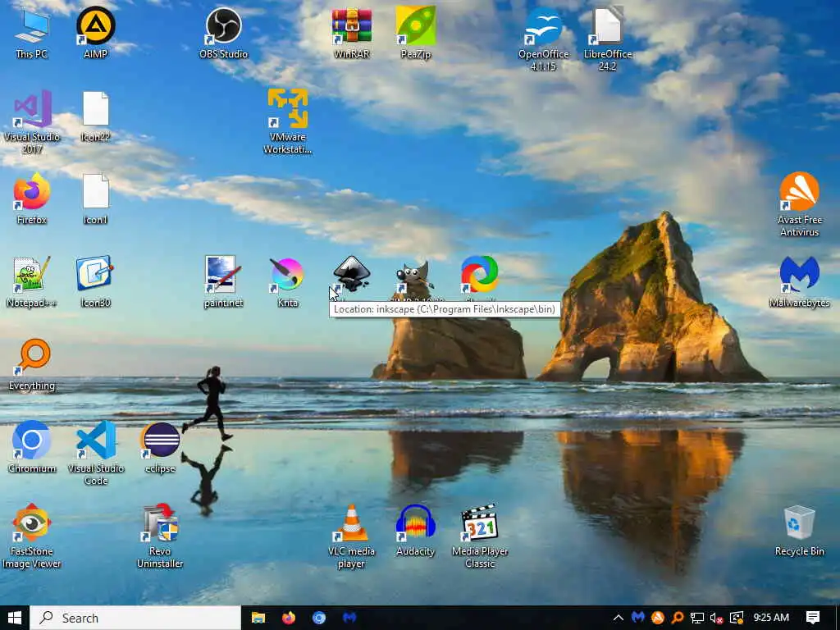
Task: Open Malwarebytes pinned on the taskbar
Action: [x=349, y=618]
